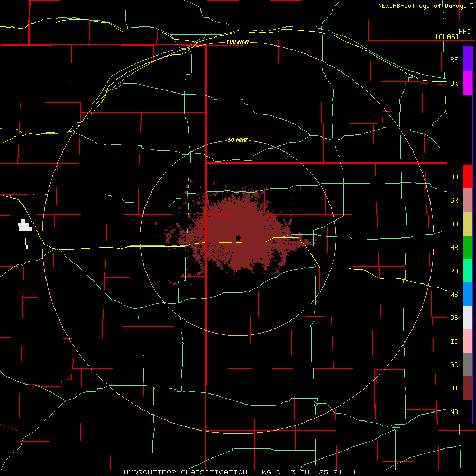Click the "HR" legend label
Screen dimensions: 476x476
pos(454,248)
